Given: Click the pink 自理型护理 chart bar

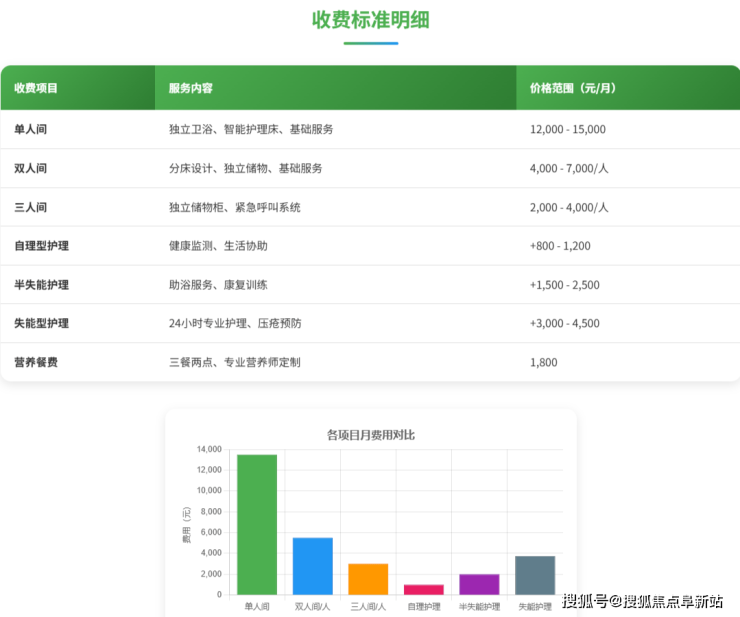Looking at the screenshot, I should click(x=423, y=590).
